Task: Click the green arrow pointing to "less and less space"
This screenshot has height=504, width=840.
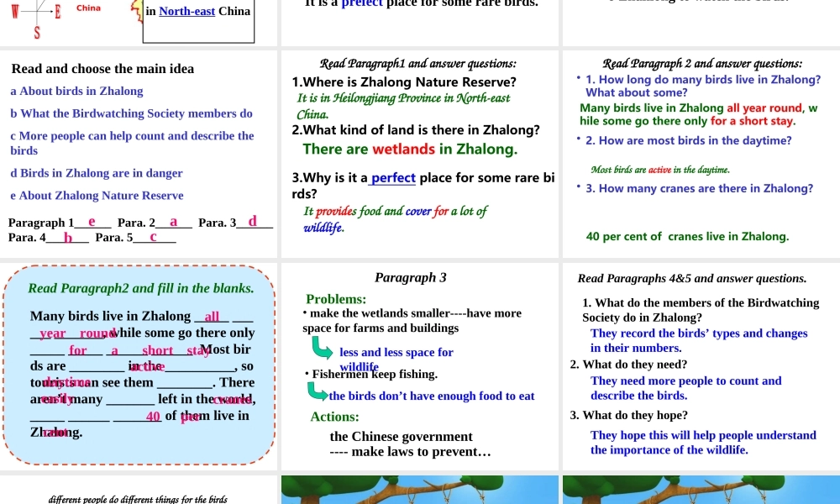Action: [x=322, y=348]
